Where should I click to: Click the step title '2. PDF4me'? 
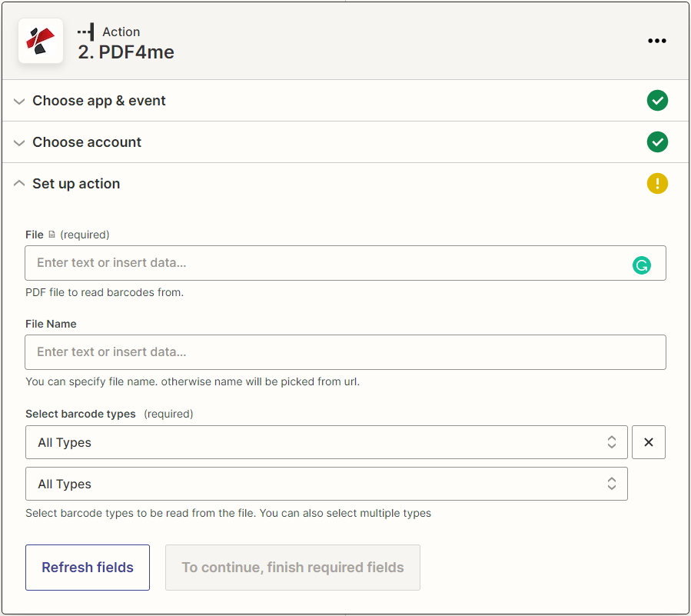tap(126, 52)
